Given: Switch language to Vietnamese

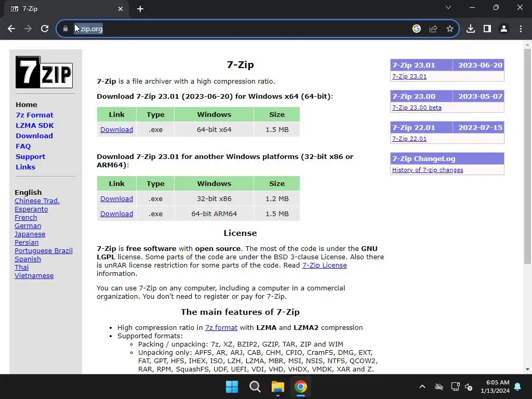Looking at the screenshot, I should pyautogui.click(x=34, y=276).
